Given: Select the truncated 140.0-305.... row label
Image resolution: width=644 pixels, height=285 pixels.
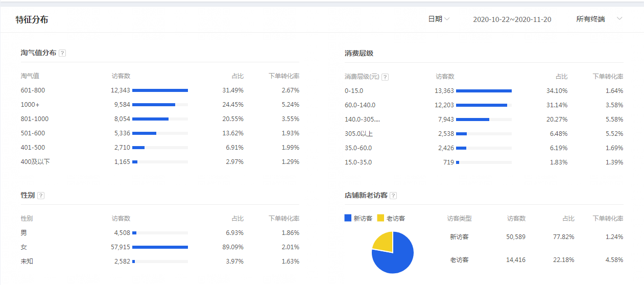Looking at the screenshot, I should tap(363, 120).
